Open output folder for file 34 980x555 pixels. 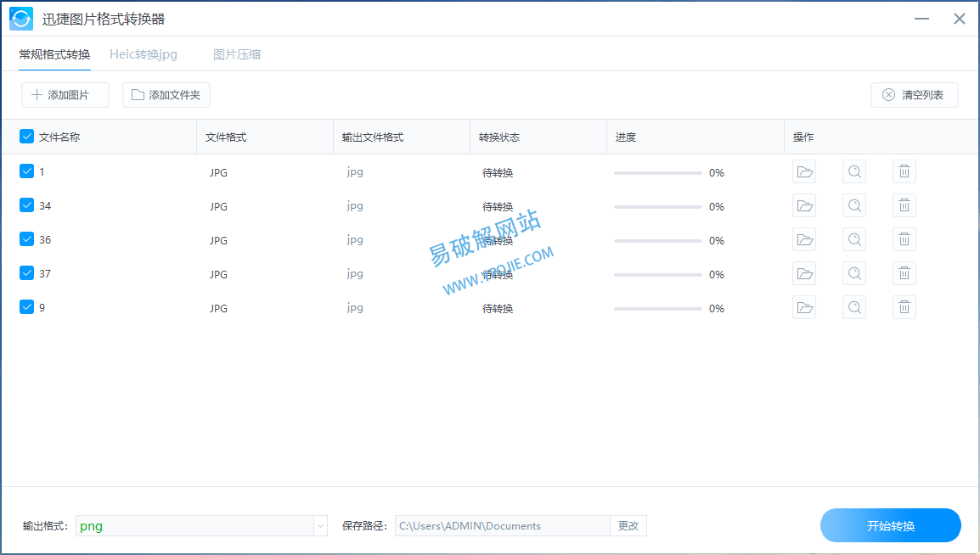tap(804, 205)
